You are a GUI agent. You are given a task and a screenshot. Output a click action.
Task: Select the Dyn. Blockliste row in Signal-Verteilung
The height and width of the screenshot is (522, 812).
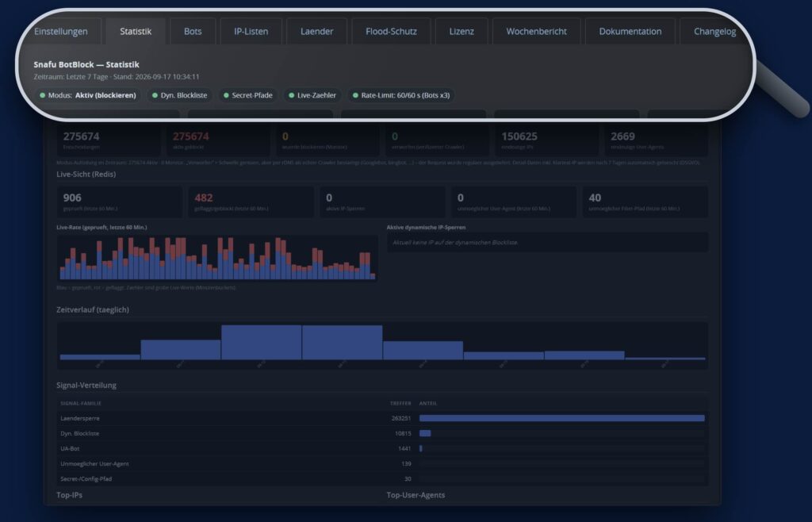coord(382,433)
